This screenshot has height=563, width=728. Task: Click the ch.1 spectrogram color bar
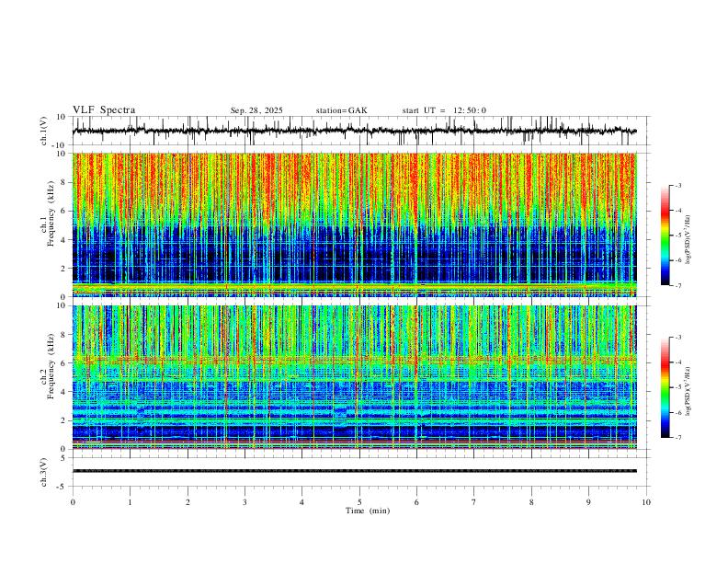(665, 236)
